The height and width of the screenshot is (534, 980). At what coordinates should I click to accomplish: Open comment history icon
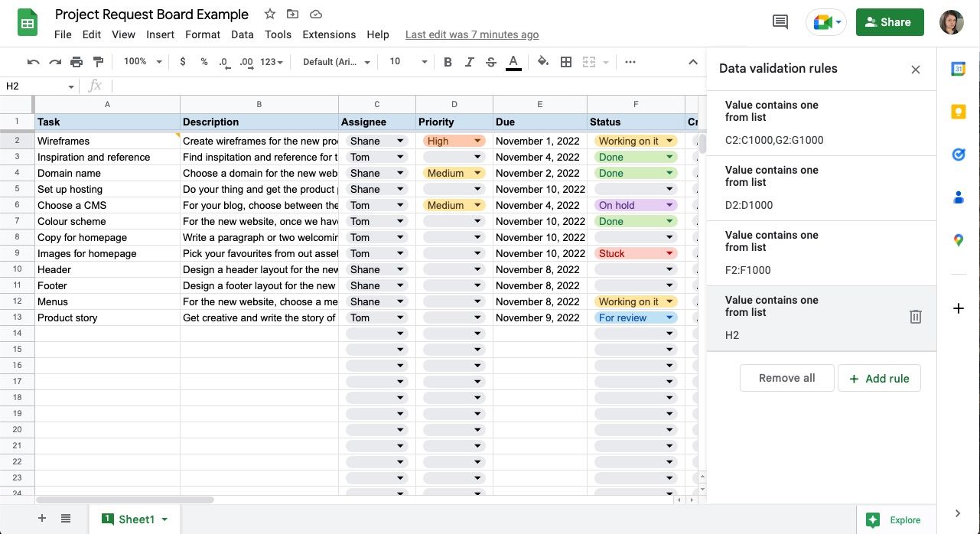[780, 22]
